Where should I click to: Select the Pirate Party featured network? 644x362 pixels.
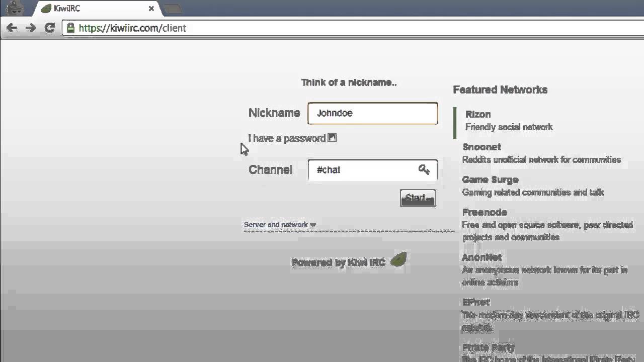[x=489, y=347]
